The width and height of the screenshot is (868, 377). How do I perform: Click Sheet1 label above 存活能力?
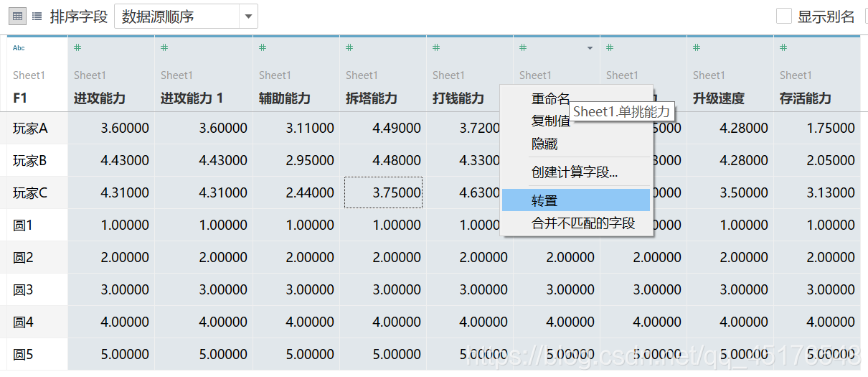tap(796, 75)
